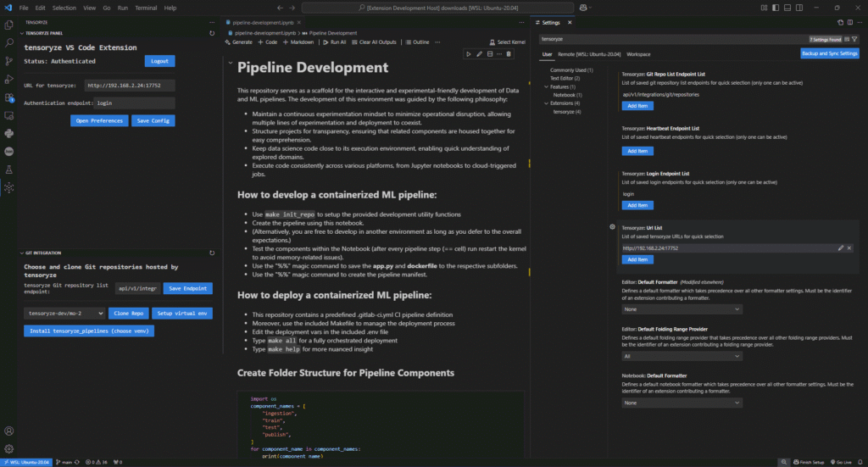Filter settings with the funnel icon

tap(854, 39)
